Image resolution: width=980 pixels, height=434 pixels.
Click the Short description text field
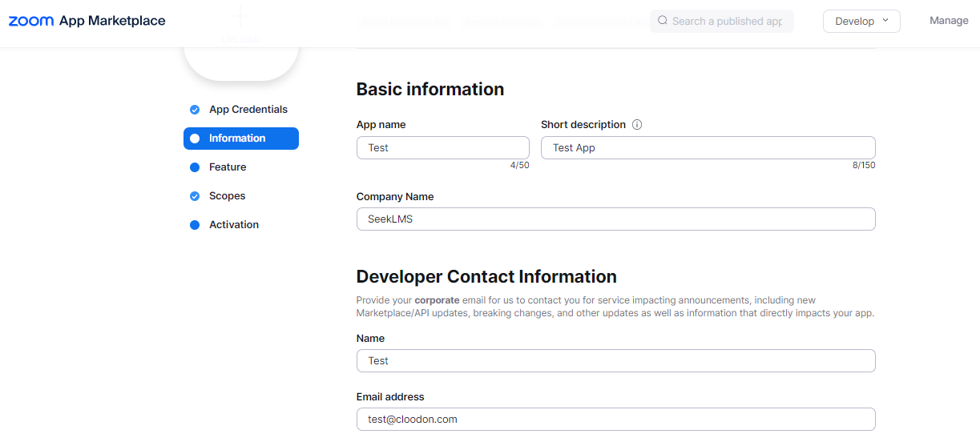708,147
